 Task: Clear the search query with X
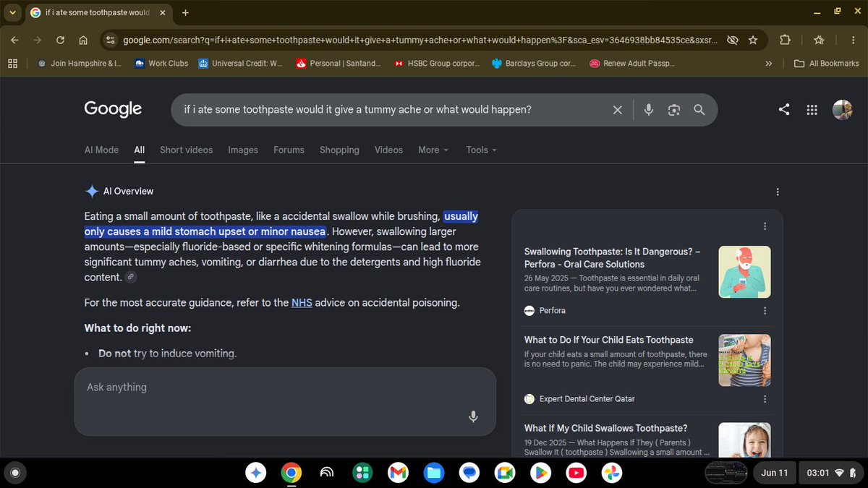tap(617, 110)
